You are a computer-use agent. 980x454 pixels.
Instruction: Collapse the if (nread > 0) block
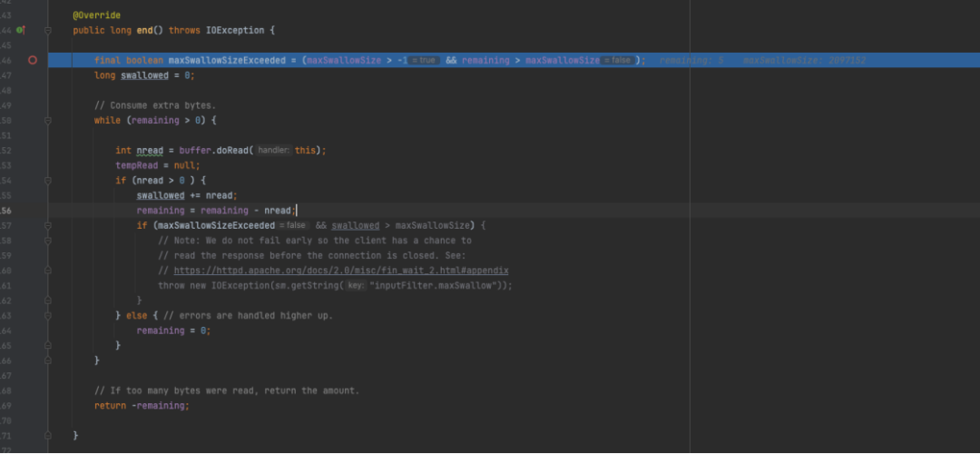(47, 180)
